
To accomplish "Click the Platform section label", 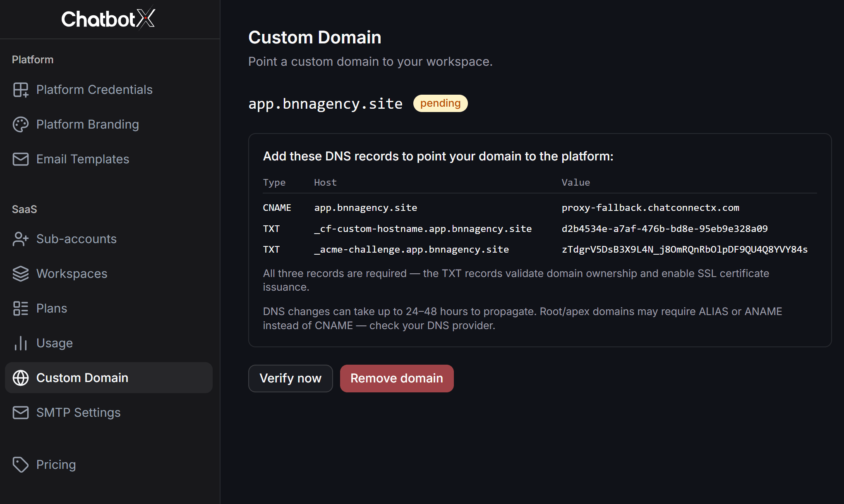I will [x=33, y=60].
